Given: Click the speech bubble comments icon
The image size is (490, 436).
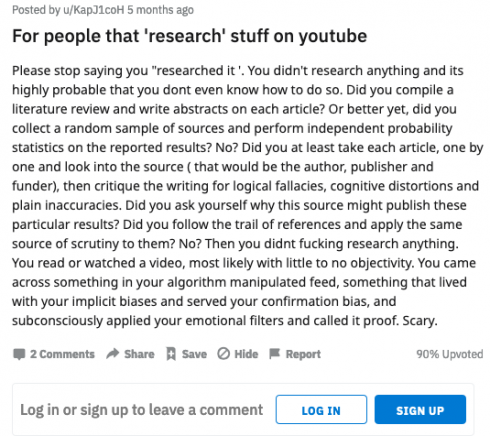Looking at the screenshot, I should click(19, 354).
